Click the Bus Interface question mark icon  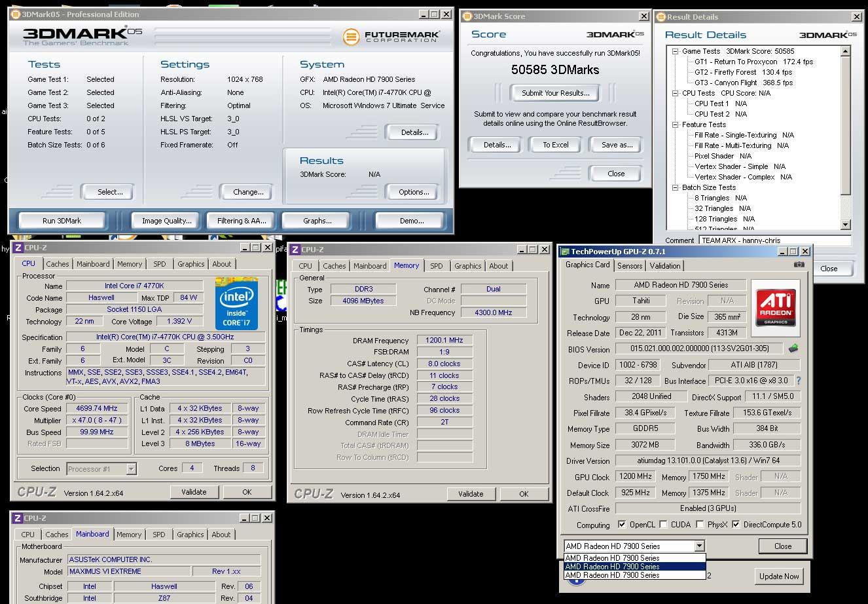tap(798, 381)
